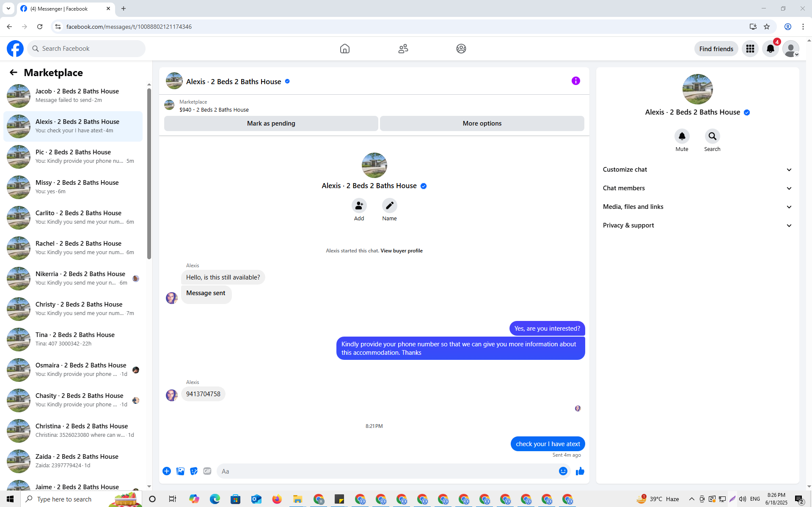Open the emoji picker in message box

563,471
